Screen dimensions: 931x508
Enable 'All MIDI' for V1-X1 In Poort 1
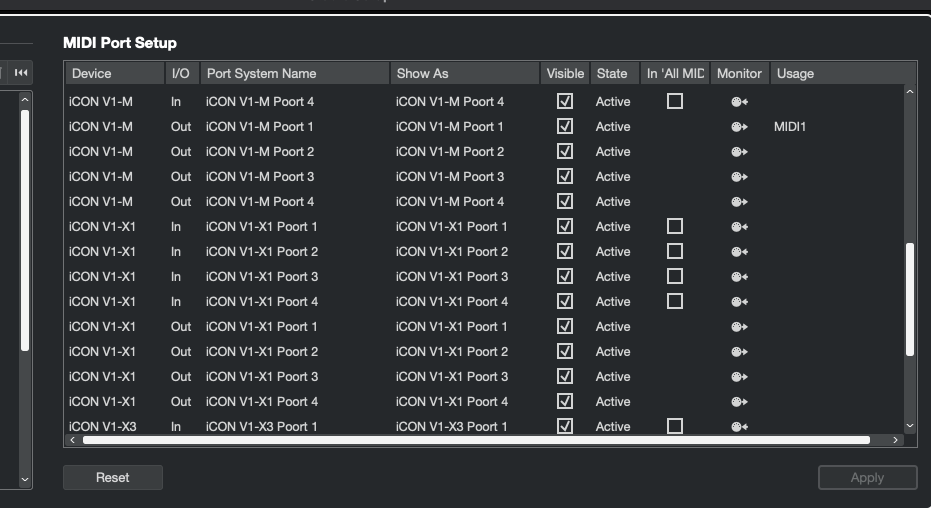tap(675, 227)
